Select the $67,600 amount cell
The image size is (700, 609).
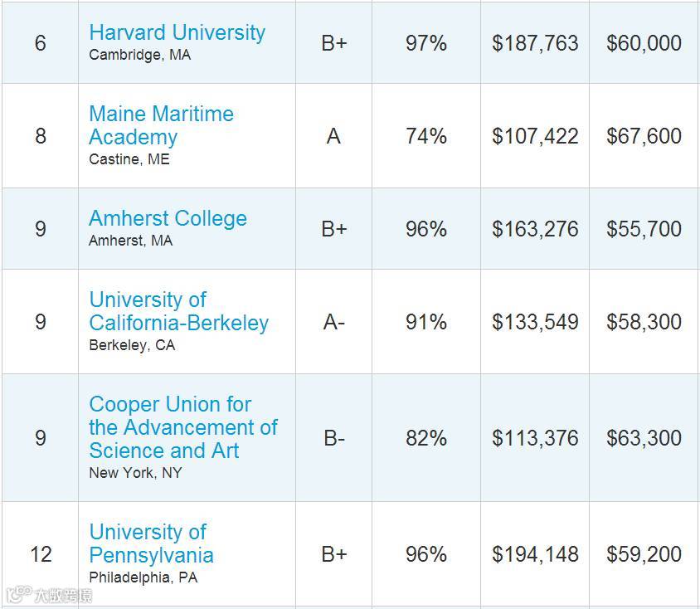point(644,136)
